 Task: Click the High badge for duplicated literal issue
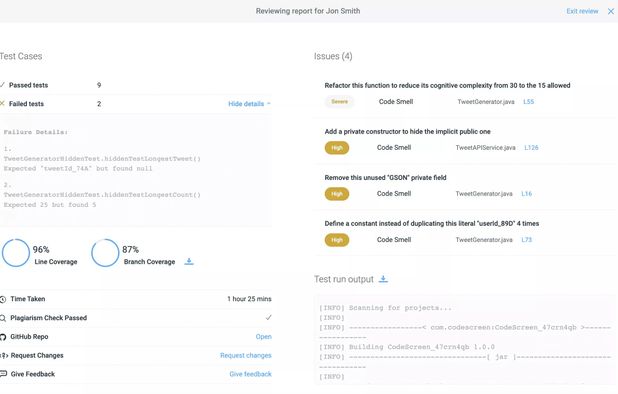point(337,240)
